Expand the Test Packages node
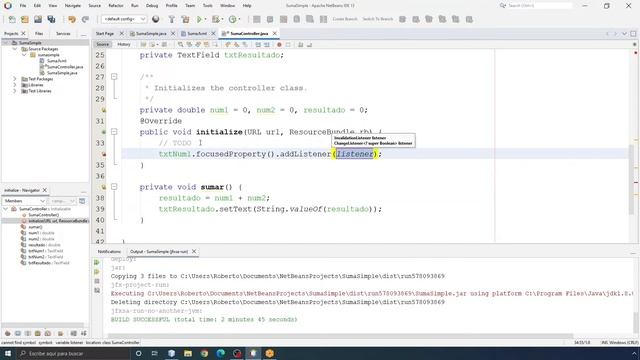The width and height of the screenshot is (640, 360). point(15,79)
